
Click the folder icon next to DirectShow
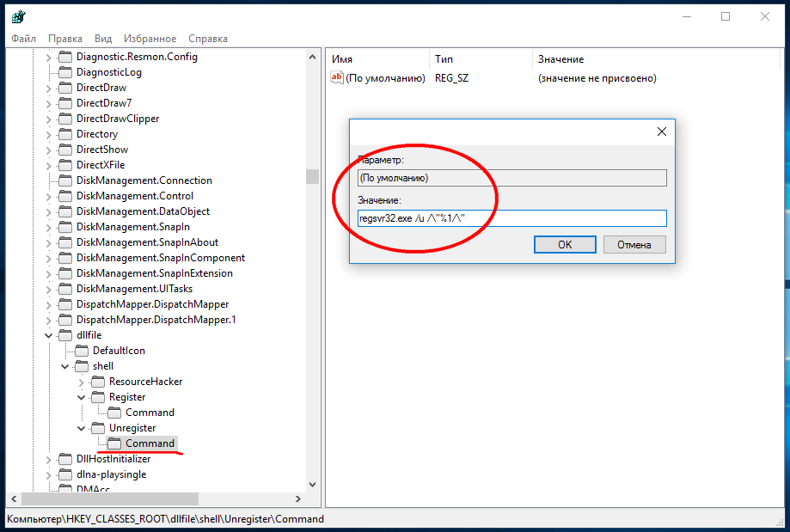tap(65, 150)
